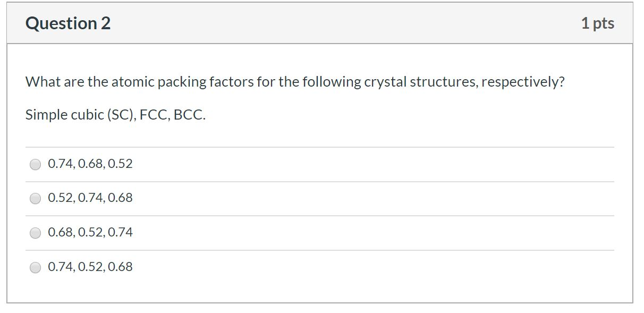Select the radio button for 0.68, 0.52, 0.74
The height and width of the screenshot is (313, 644).
click(35, 232)
